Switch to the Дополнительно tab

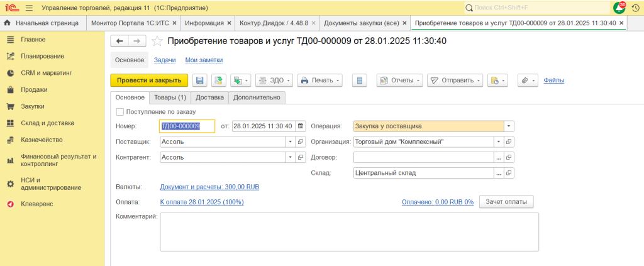pyautogui.click(x=257, y=97)
